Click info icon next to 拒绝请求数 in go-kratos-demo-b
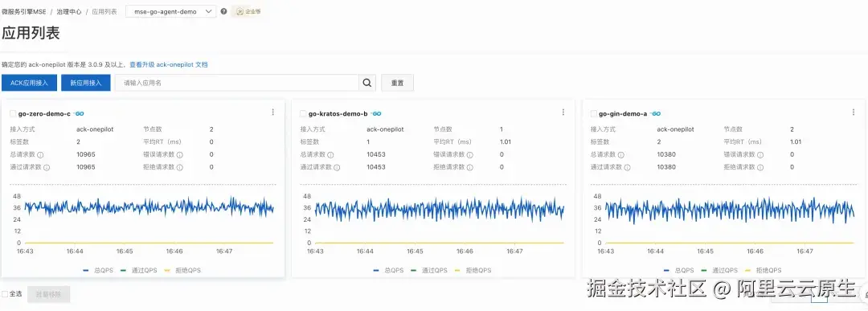868x311 pixels. click(x=470, y=167)
